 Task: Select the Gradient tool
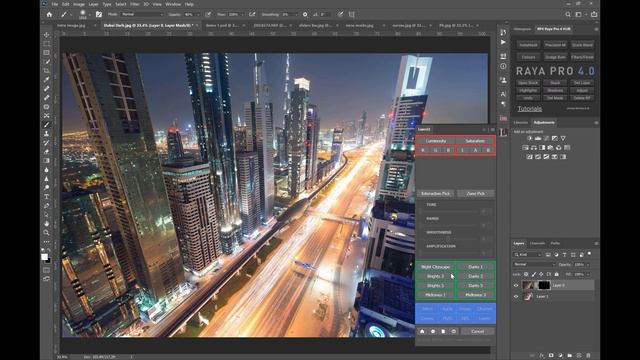click(47, 160)
